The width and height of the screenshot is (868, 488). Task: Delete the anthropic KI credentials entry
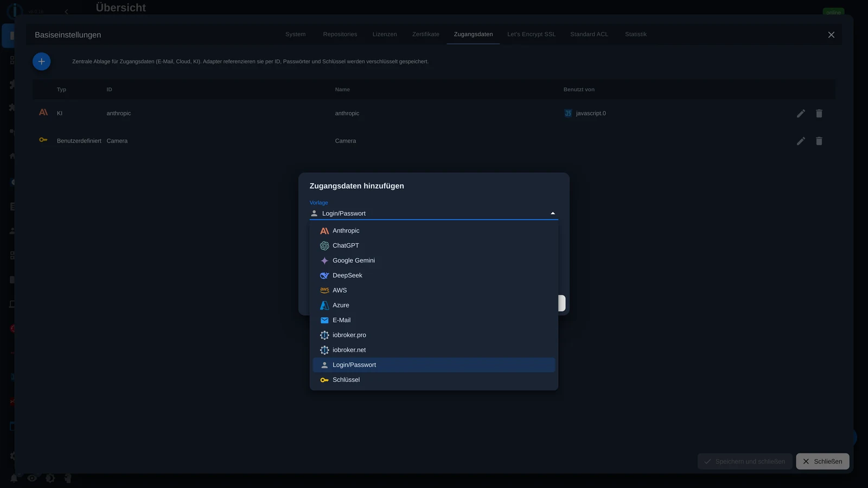(x=819, y=113)
